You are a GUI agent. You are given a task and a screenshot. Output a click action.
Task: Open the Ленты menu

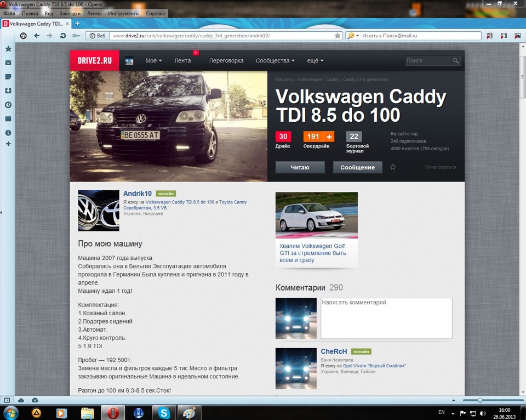pos(94,13)
